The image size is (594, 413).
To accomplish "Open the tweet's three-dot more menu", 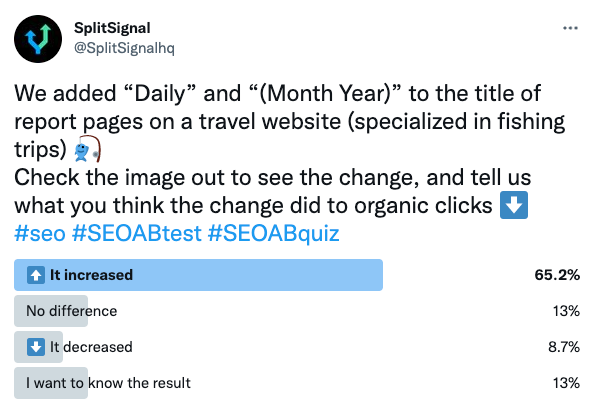I will tap(570, 28).
